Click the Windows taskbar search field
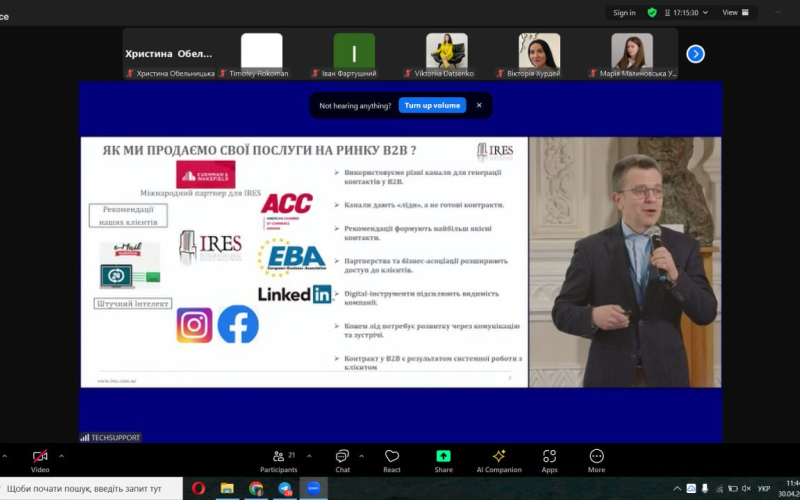800x500 pixels. pos(91,488)
